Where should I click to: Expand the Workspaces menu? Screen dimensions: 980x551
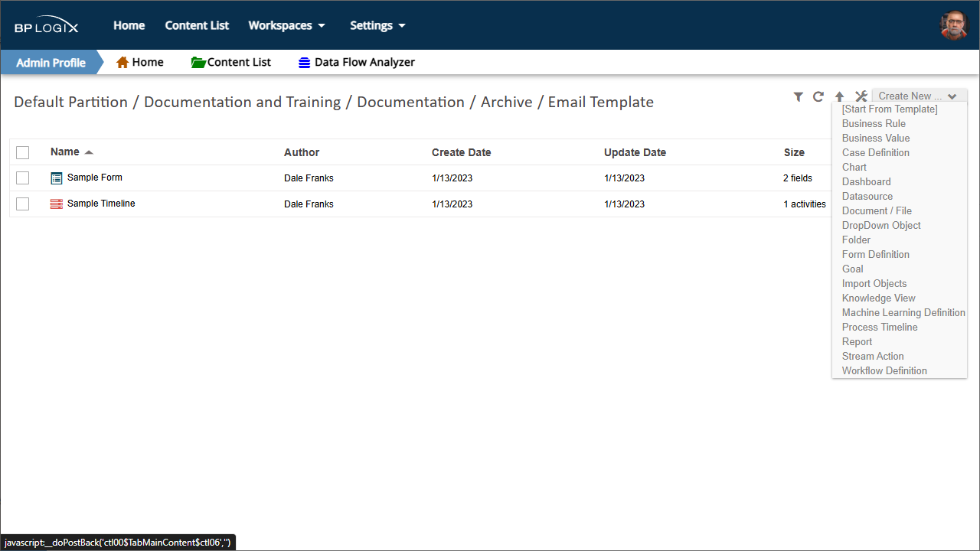pos(287,25)
